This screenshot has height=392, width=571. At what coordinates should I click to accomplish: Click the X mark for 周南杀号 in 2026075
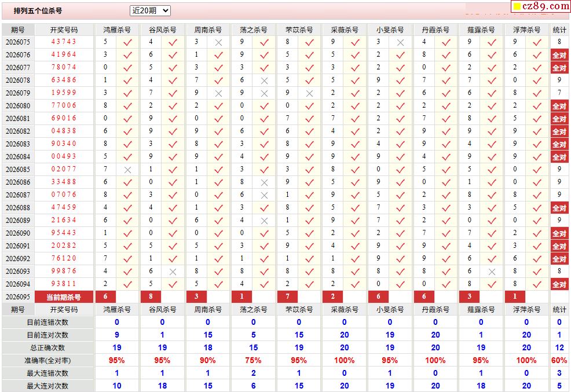tap(218, 42)
